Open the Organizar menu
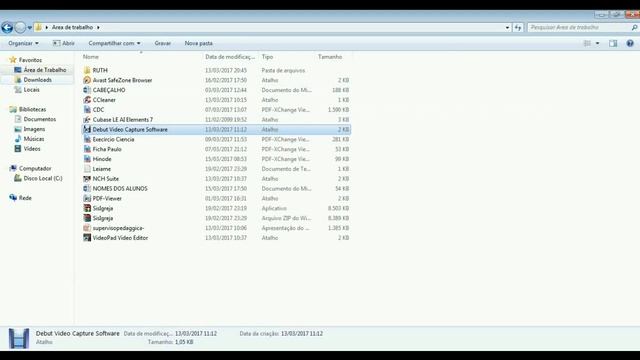 tap(23, 43)
